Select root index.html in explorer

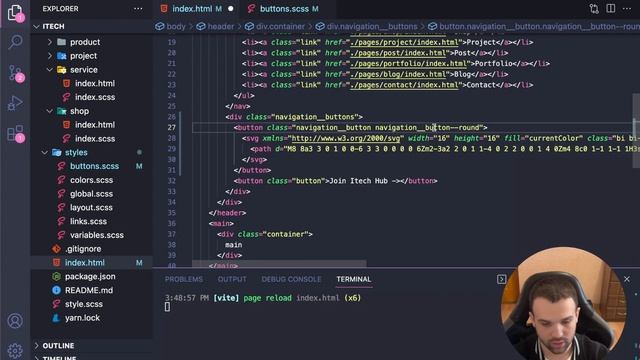coord(84,263)
